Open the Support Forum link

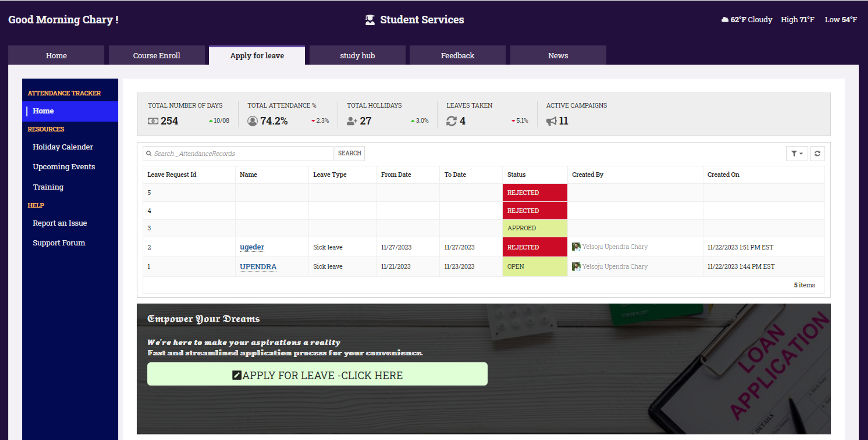(59, 243)
